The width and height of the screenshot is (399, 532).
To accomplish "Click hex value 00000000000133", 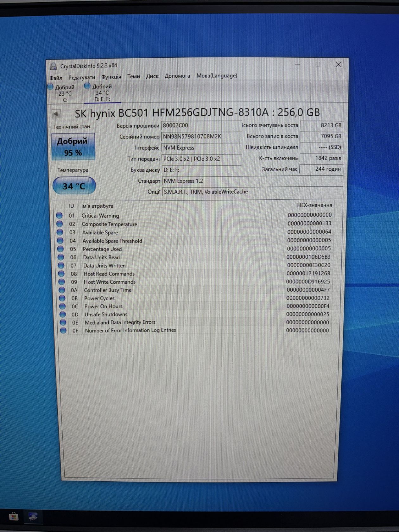I will 309,223.
